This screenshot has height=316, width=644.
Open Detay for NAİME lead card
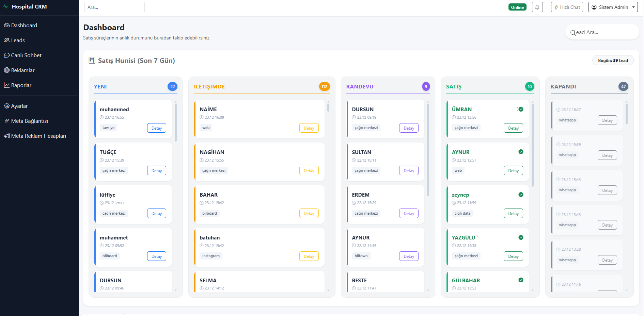(x=309, y=128)
